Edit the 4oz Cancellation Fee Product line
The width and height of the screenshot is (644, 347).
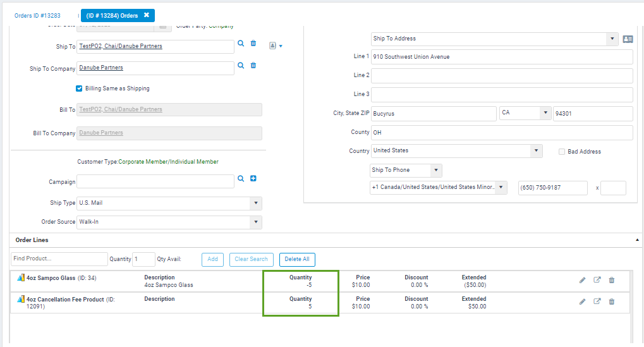583,301
